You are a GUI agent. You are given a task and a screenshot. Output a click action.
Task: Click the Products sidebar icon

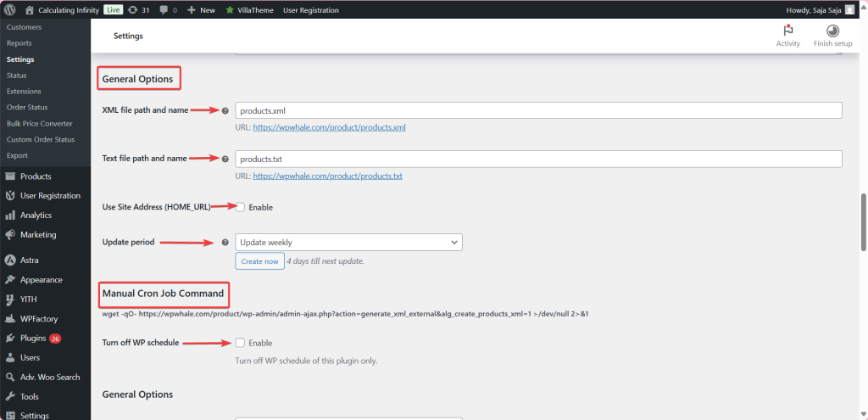pos(10,176)
